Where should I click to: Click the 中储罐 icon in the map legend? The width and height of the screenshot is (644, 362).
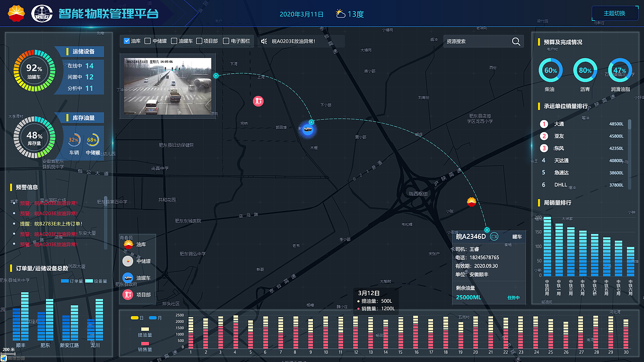(x=128, y=261)
